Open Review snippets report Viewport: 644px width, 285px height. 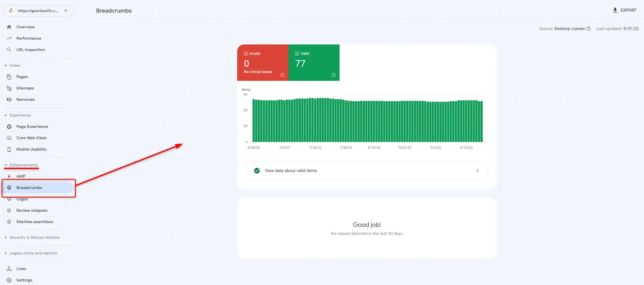point(32,210)
